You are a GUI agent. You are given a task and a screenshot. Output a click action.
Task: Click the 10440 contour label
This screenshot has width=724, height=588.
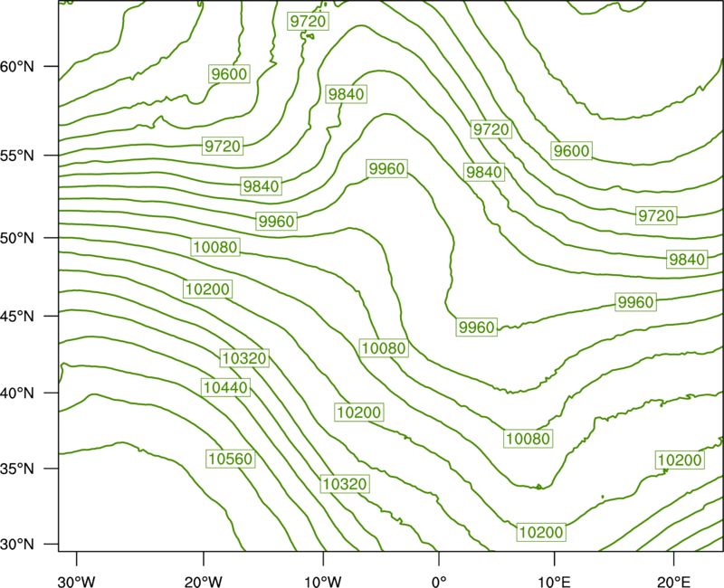click(225, 387)
